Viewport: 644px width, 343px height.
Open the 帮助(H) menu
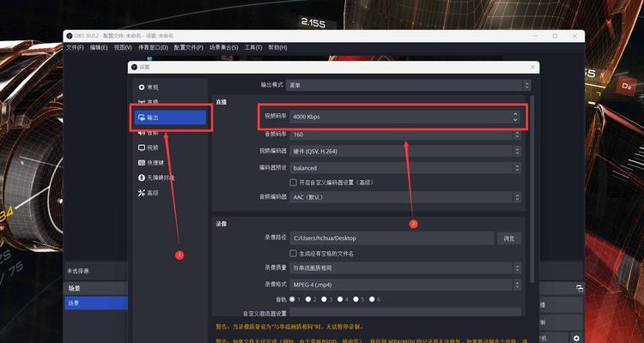[x=277, y=48]
